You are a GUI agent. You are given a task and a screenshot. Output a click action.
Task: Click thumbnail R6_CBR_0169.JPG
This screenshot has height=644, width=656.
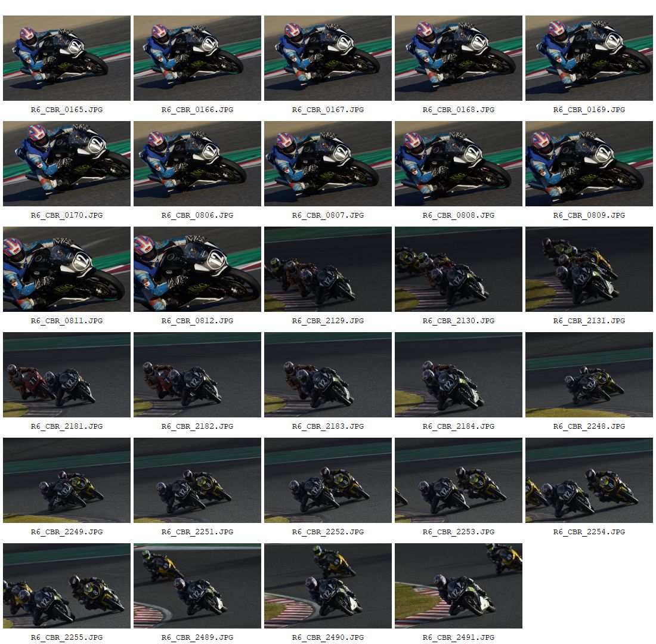point(589,58)
